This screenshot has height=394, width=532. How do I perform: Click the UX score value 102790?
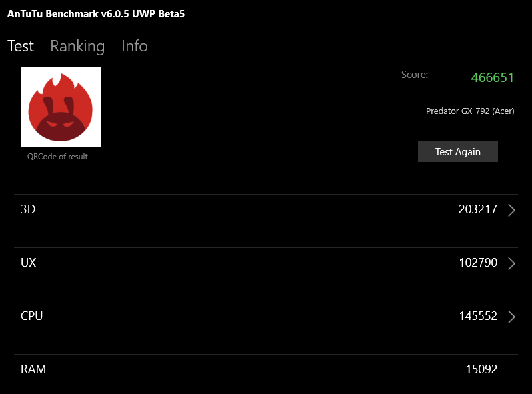478,263
